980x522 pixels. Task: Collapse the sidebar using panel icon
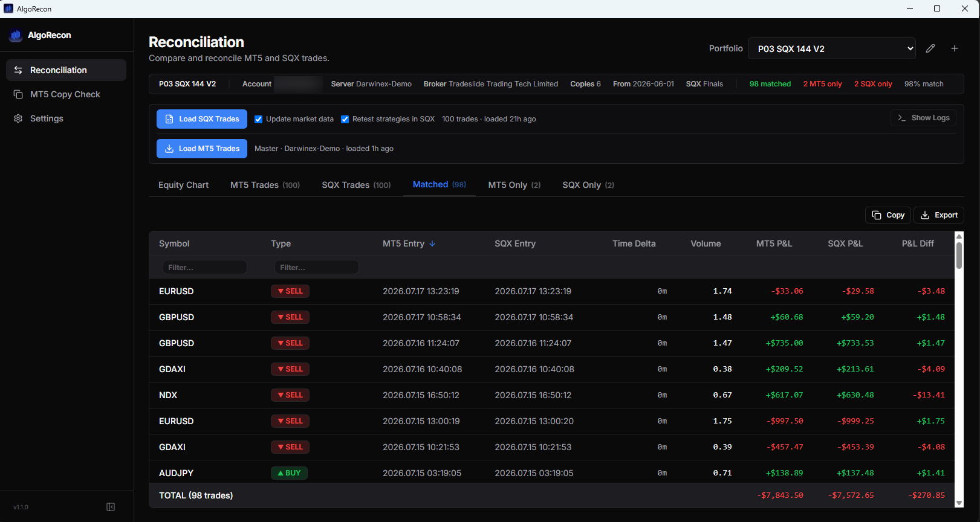tap(111, 507)
